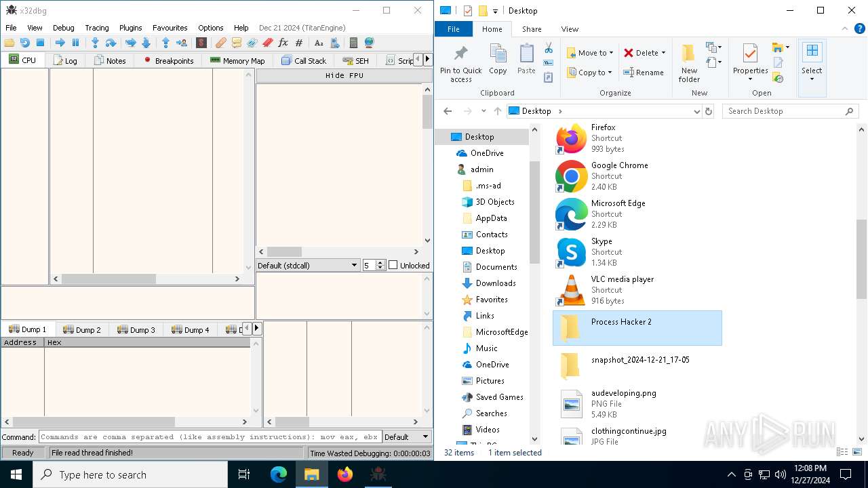Open the Recent locations chevron in Explorer
The image size is (868, 488).
[x=484, y=111]
